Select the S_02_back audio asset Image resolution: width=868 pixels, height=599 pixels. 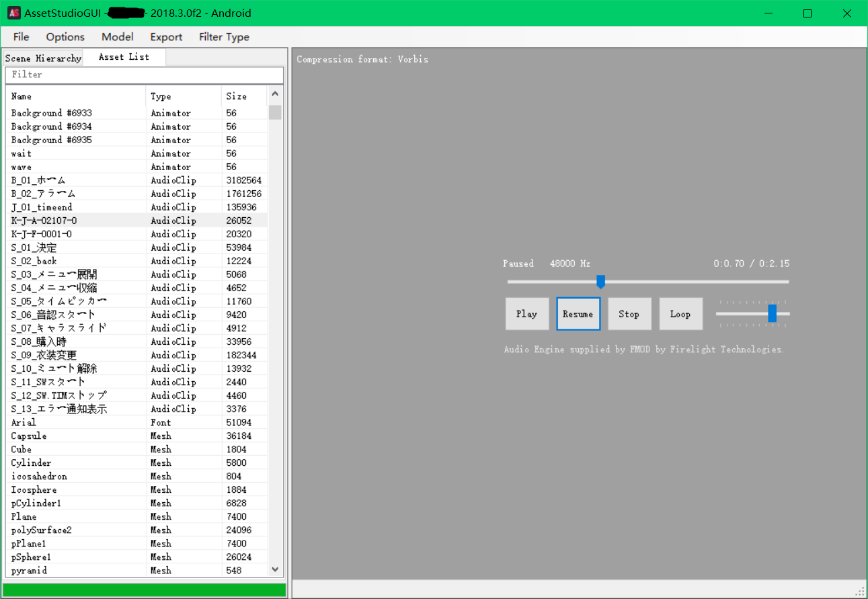pyautogui.click(x=136, y=261)
